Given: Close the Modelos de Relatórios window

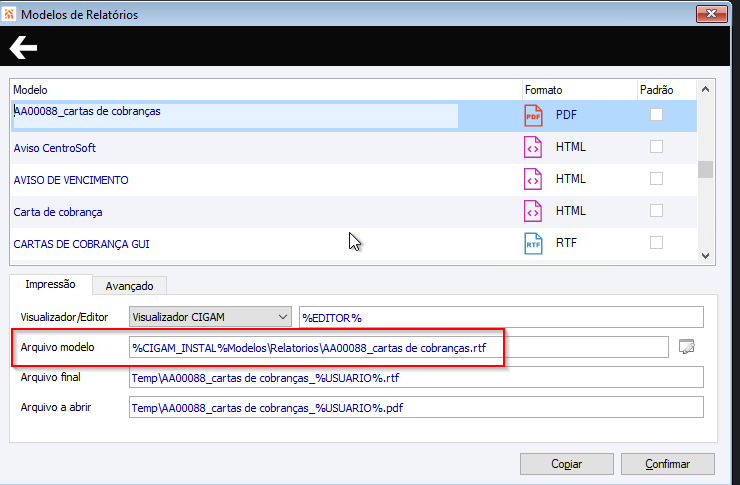Looking at the screenshot, I should click(712, 14).
